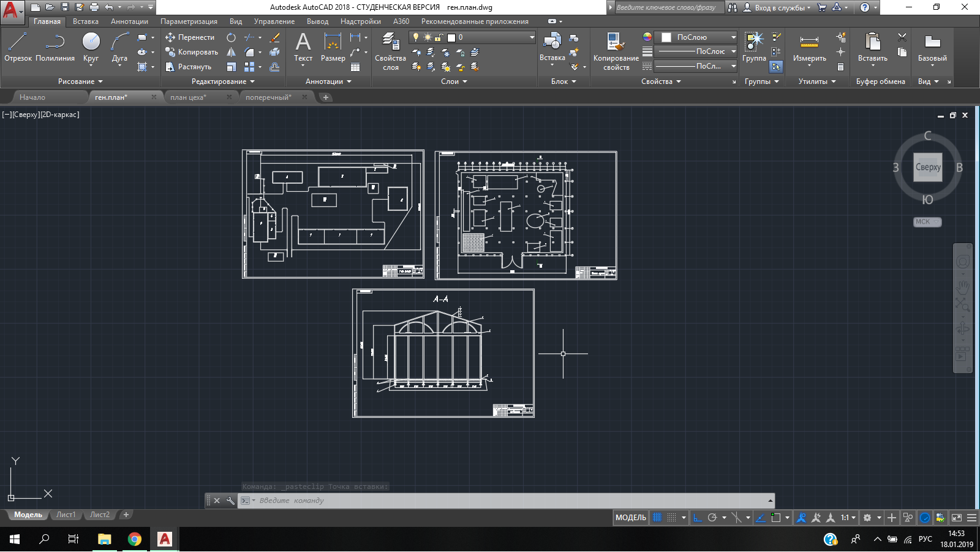Select the Отрезок line tool
980x552 pixels.
point(18,47)
